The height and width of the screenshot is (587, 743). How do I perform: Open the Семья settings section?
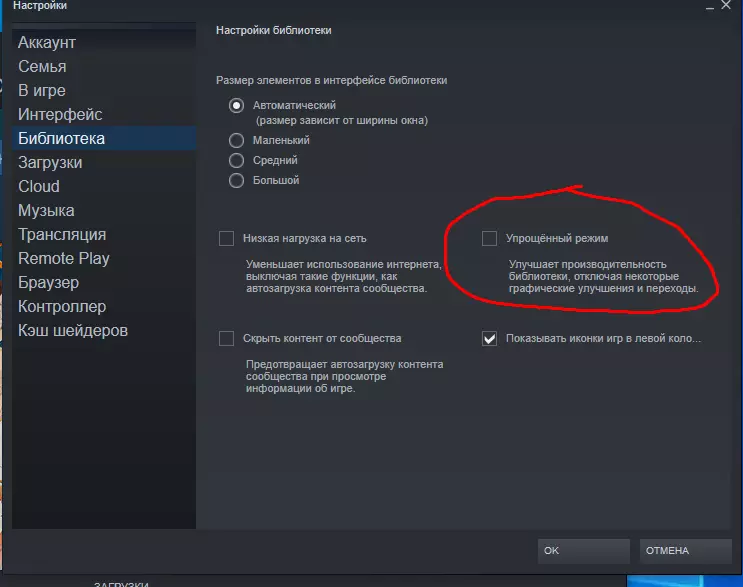tap(104, 67)
